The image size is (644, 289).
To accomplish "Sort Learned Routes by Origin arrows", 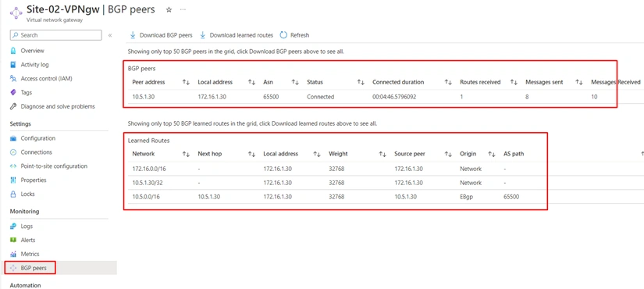I will point(492,154).
